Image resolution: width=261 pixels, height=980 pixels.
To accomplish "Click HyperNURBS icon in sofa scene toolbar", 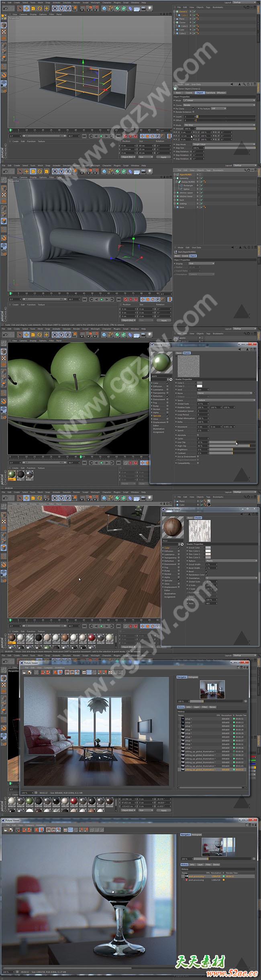I will point(117,171).
